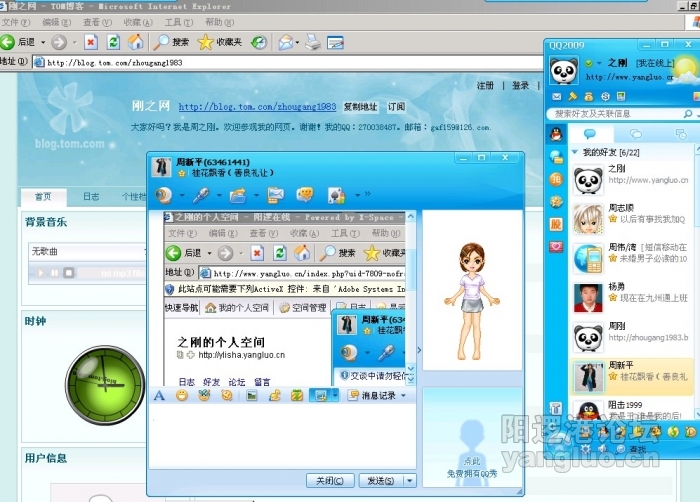The image size is (700, 502).
Task: Open the stock '股' sidebar icon
Action: point(556,224)
